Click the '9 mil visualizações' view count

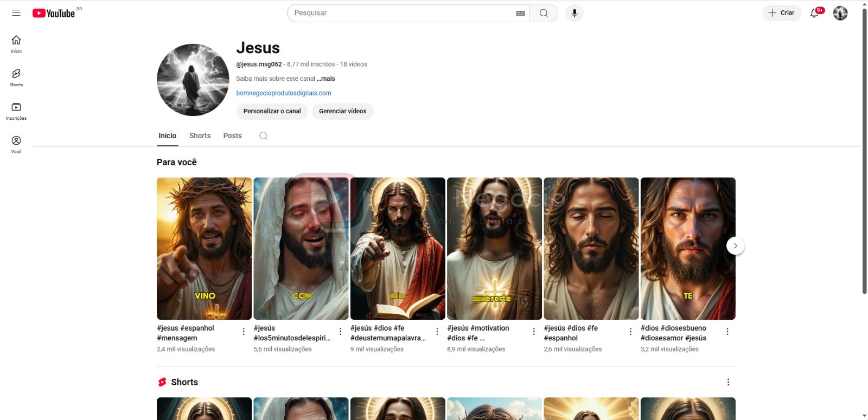[377, 350]
